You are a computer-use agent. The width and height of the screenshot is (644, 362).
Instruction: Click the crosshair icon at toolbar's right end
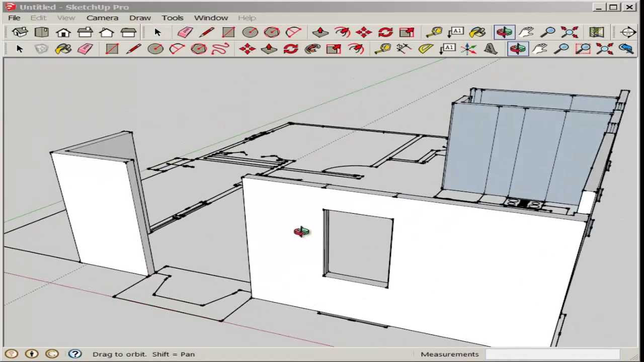(628, 32)
